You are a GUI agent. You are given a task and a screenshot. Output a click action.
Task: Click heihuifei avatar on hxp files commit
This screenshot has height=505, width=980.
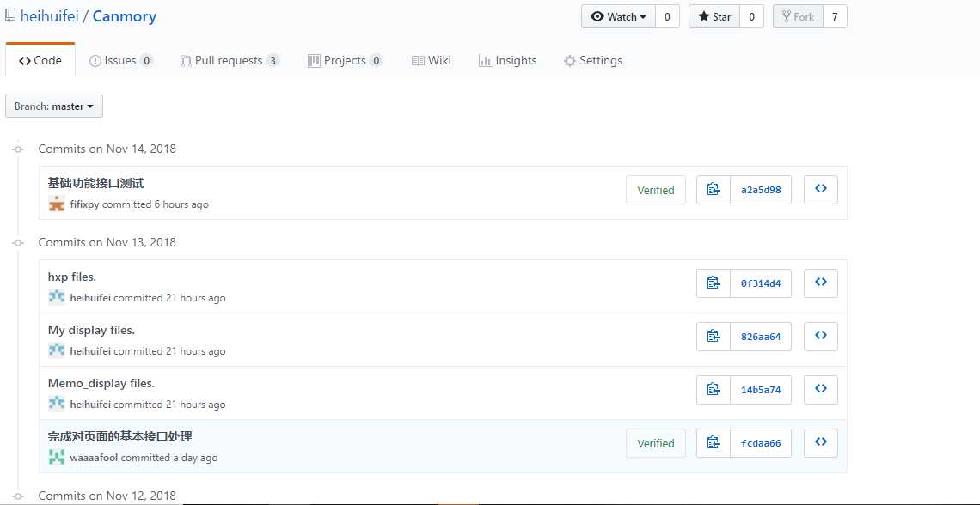(x=56, y=298)
